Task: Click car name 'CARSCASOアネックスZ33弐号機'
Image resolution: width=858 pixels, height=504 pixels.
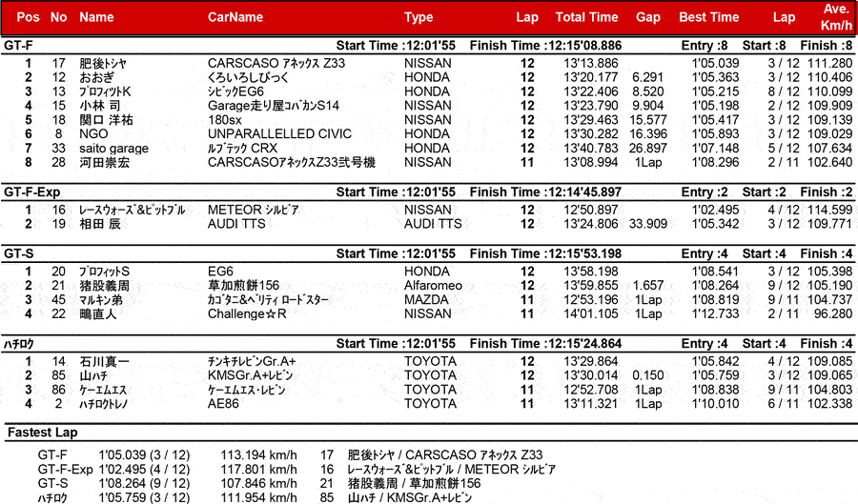Action: coord(292,162)
